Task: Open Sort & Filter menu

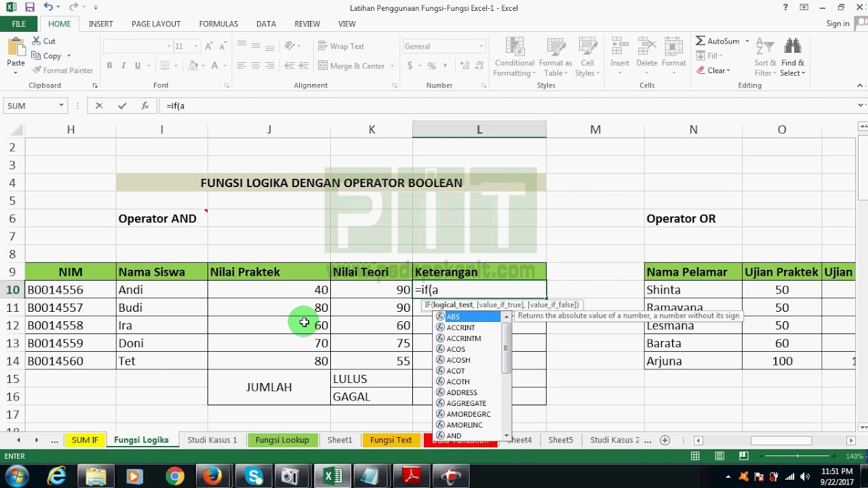Action: click(x=765, y=57)
